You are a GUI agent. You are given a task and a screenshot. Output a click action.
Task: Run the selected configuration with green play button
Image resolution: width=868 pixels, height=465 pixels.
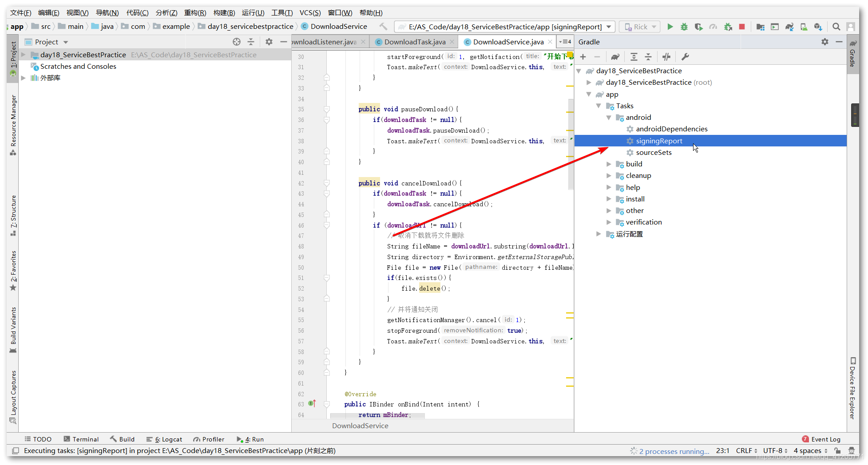670,27
